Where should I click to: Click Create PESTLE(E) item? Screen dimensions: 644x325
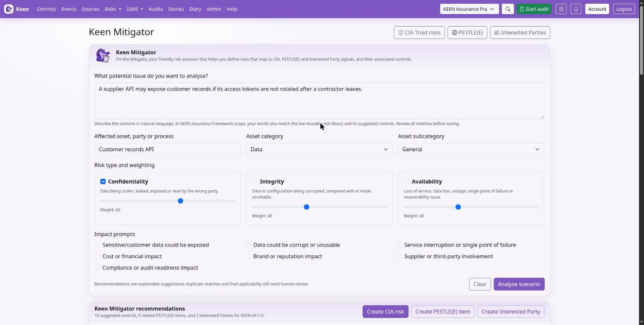click(443, 312)
